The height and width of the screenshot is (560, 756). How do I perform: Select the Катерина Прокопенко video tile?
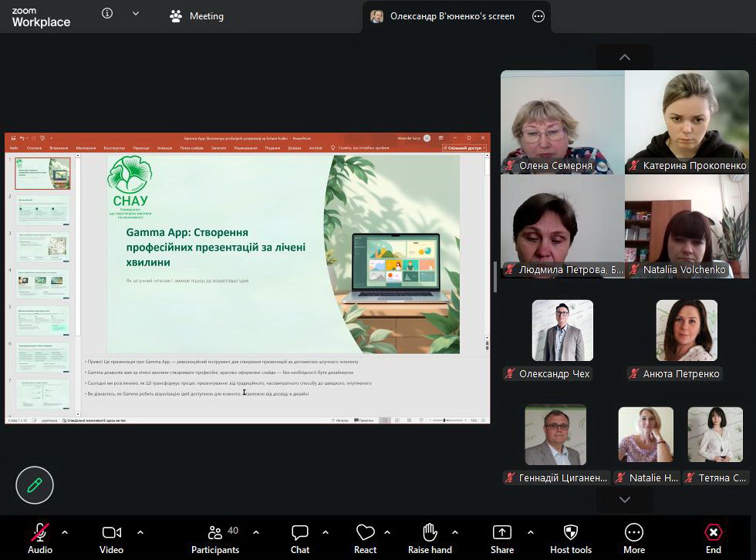(687, 122)
